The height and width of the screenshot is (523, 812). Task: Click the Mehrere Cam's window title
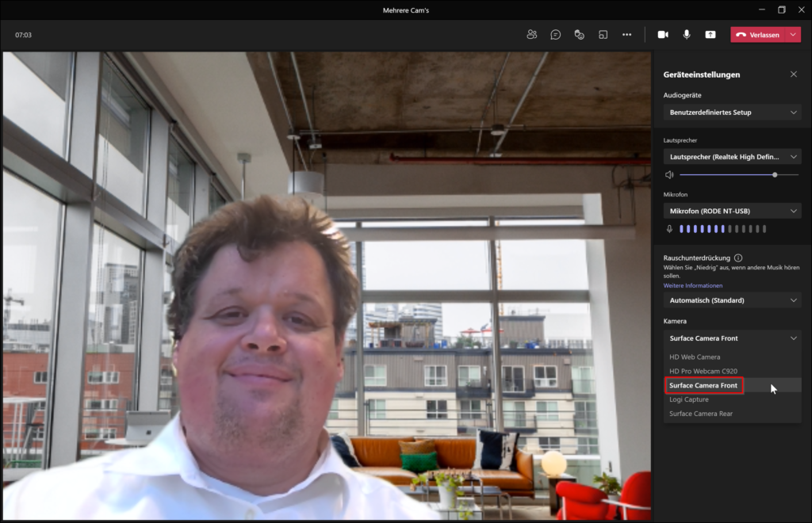click(x=406, y=10)
